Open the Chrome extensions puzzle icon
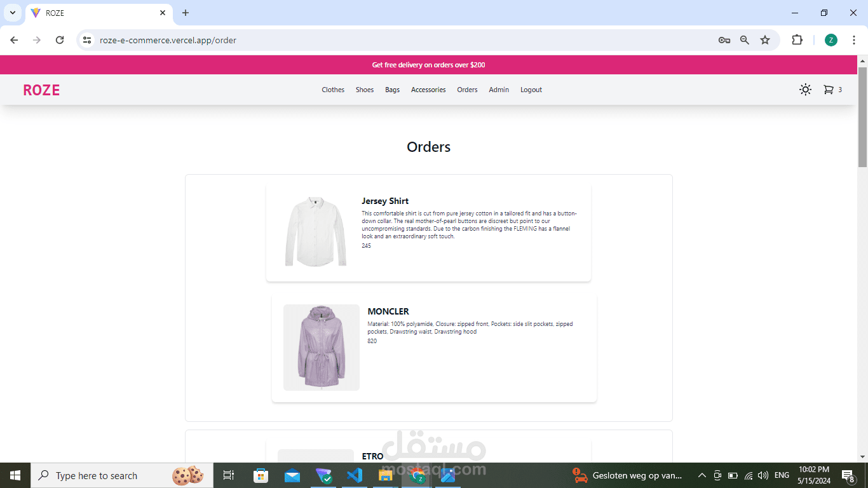This screenshot has height=488, width=868. pos(797,40)
